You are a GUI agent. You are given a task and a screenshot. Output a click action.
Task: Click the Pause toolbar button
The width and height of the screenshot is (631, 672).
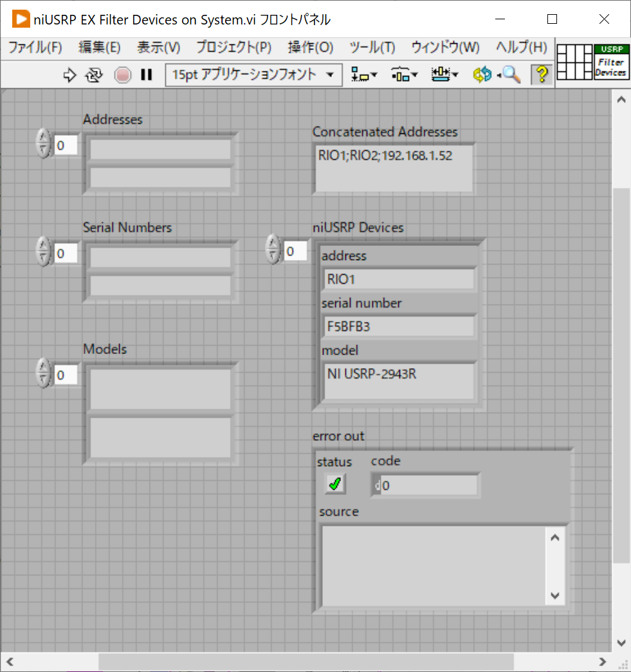coord(147,75)
